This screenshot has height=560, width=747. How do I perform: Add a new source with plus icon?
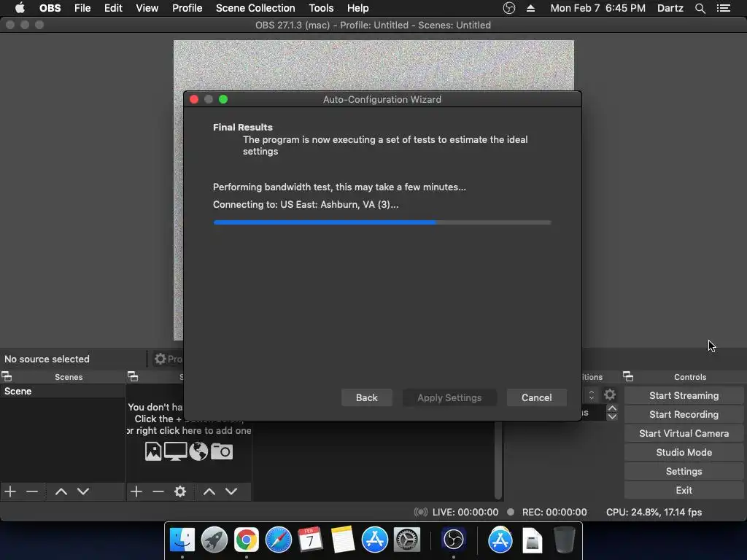[x=136, y=491]
